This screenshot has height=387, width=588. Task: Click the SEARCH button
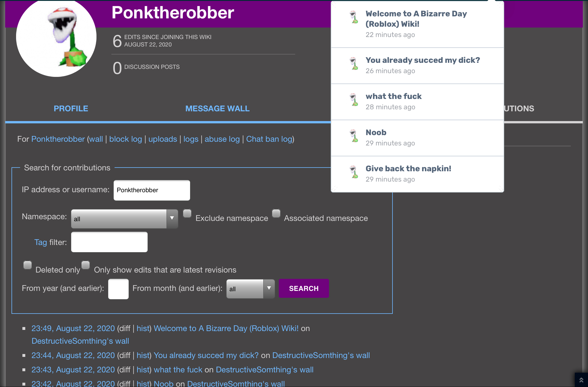304,288
